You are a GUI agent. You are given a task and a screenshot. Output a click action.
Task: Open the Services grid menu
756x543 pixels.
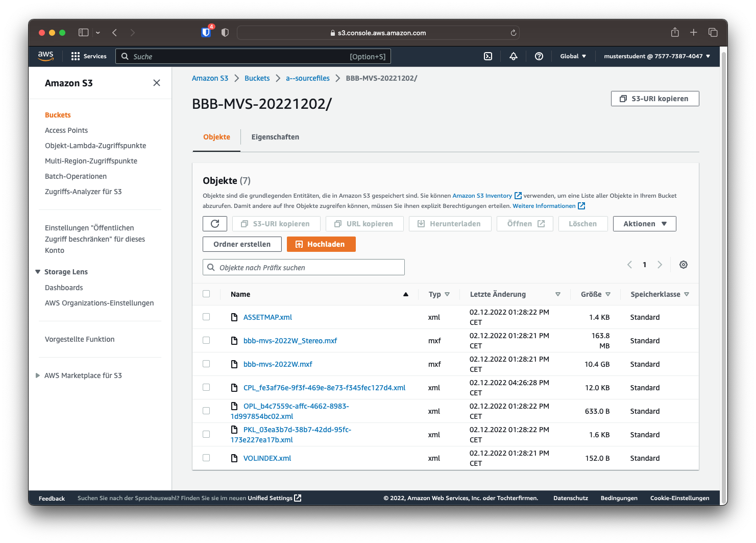tap(89, 56)
